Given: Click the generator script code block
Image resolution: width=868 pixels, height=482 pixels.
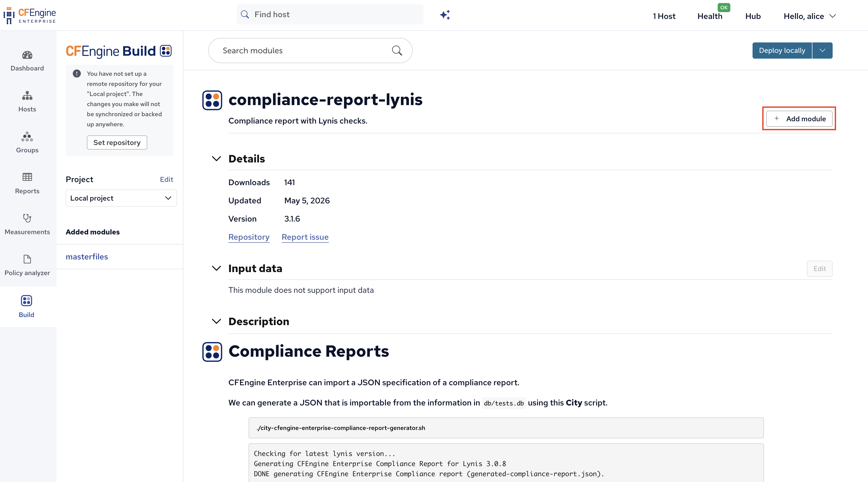Looking at the screenshot, I should (x=506, y=428).
